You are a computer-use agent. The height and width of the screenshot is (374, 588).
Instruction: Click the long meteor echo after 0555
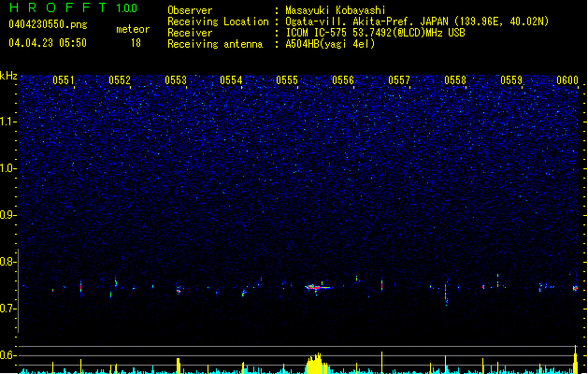pos(317,288)
